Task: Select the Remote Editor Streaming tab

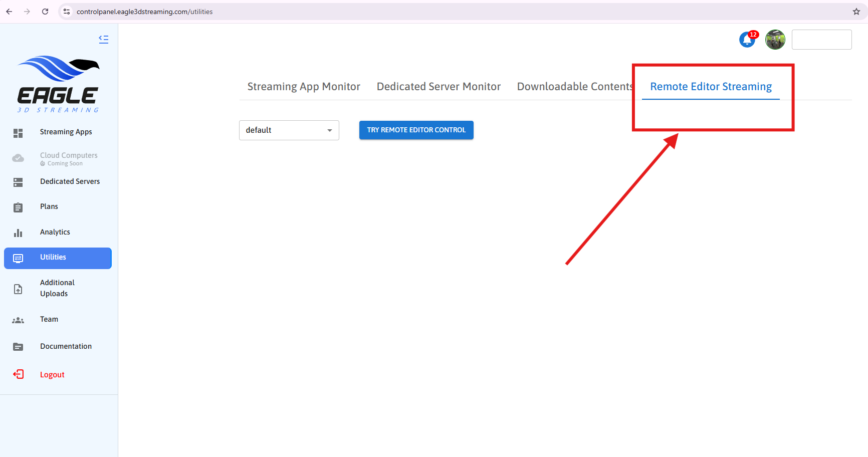Action: coord(711,87)
